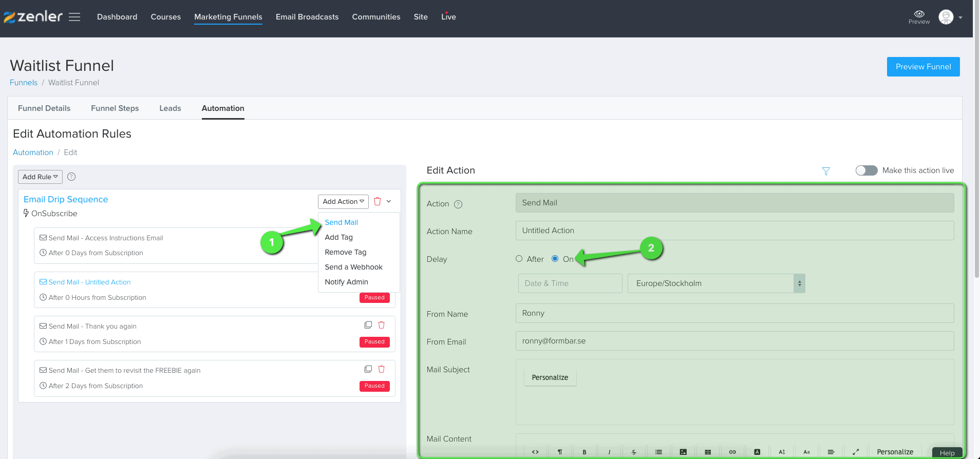The height and width of the screenshot is (459, 980).
Task: Click the Preview Funnel button
Action: (923, 67)
